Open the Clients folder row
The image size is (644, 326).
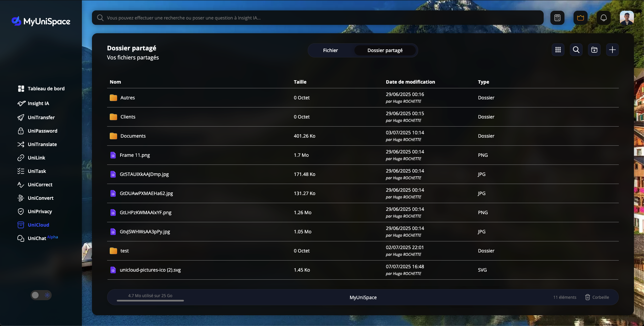[x=128, y=117]
